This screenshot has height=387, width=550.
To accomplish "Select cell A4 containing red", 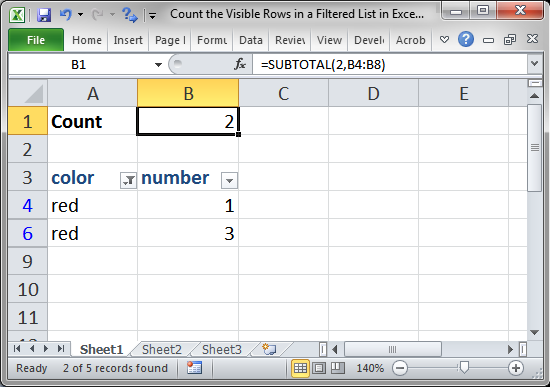I will 92,205.
